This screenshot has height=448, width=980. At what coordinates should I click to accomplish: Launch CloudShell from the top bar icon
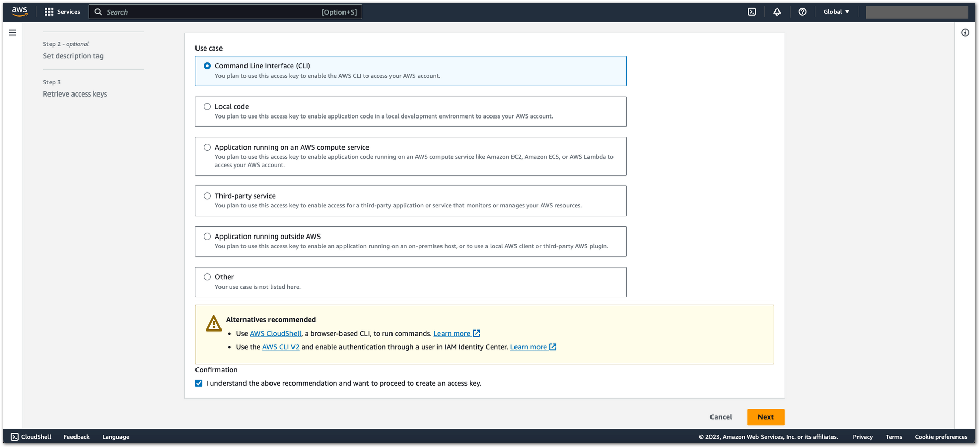point(752,12)
